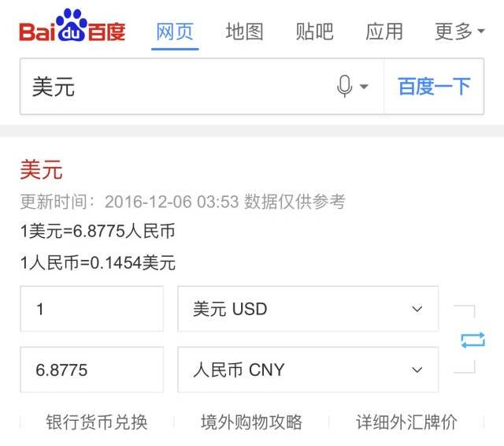Swap currencies with the blue exchange arrows
Screen dimensions: 504x446
[472, 340]
